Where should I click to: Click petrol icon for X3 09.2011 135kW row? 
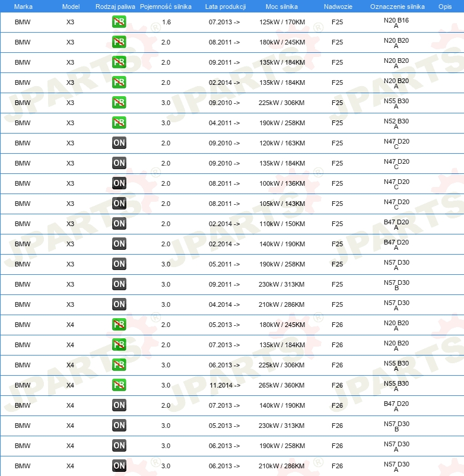coord(119,62)
